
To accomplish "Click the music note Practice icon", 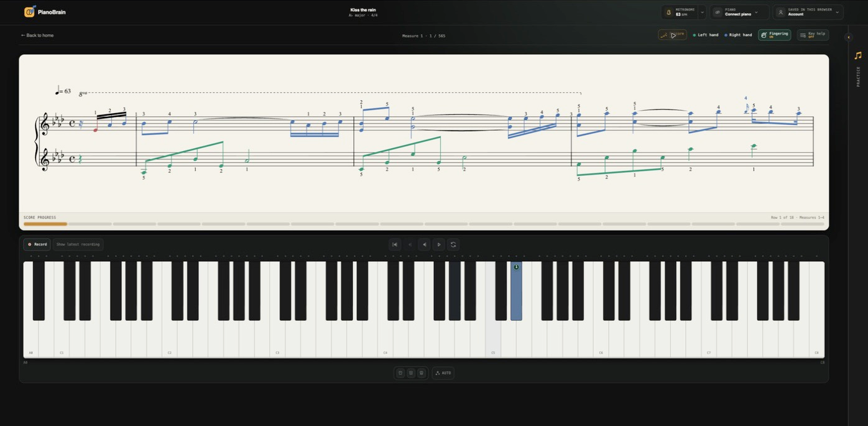I will tap(858, 55).
